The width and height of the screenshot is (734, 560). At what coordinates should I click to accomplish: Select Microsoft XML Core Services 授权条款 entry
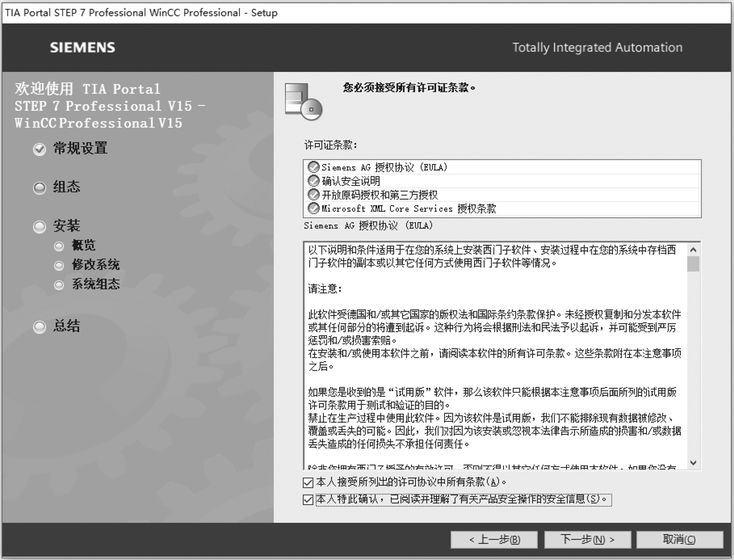pos(502,208)
